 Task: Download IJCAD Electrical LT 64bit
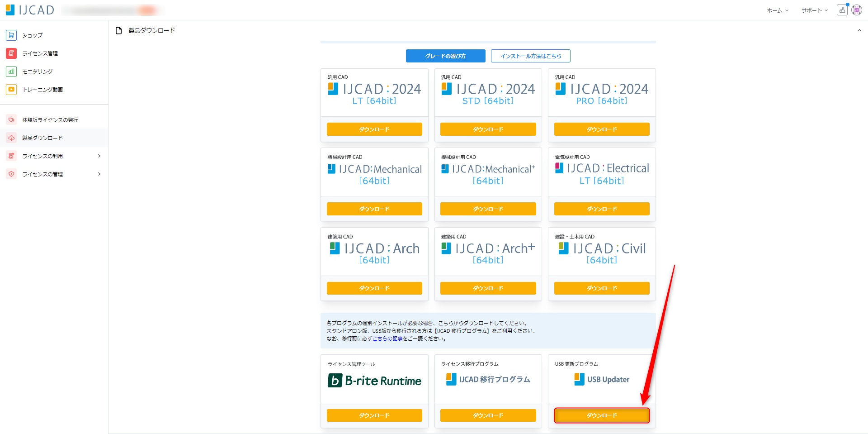point(602,209)
